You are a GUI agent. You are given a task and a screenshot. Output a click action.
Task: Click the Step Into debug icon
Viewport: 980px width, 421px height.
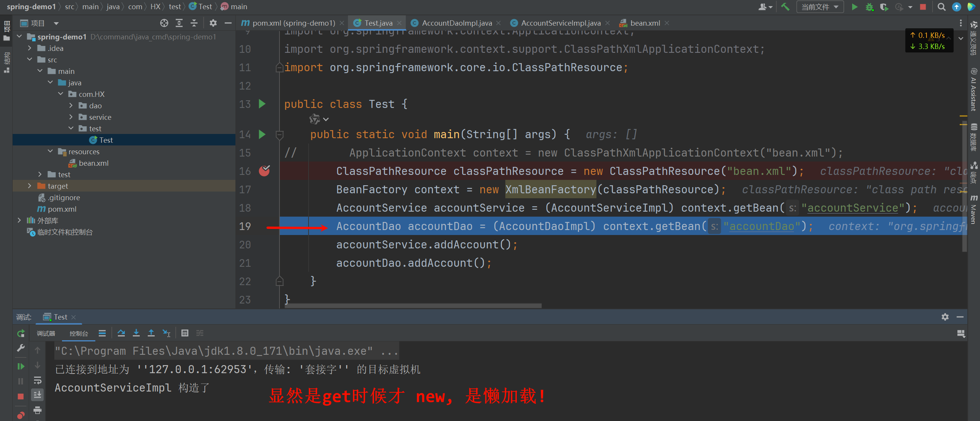coord(136,333)
